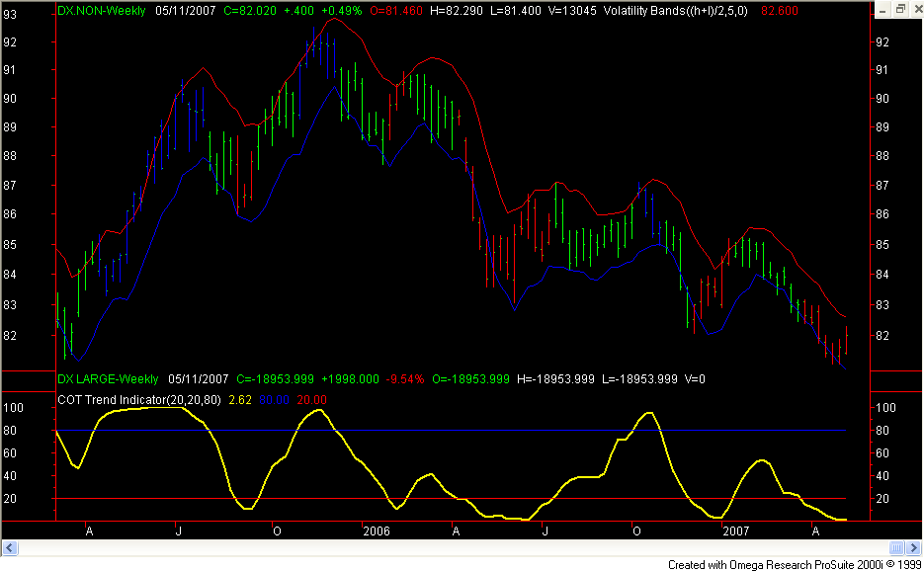Screen dimensions: 924x571
Task: Select the COT Trend Indicator(20,20,80) label
Action: point(139,399)
